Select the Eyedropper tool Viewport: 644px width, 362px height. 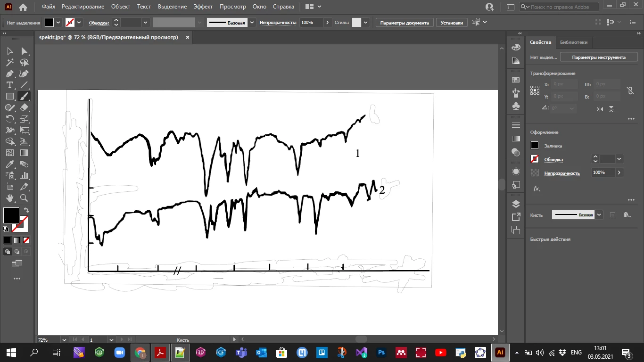tap(10, 164)
